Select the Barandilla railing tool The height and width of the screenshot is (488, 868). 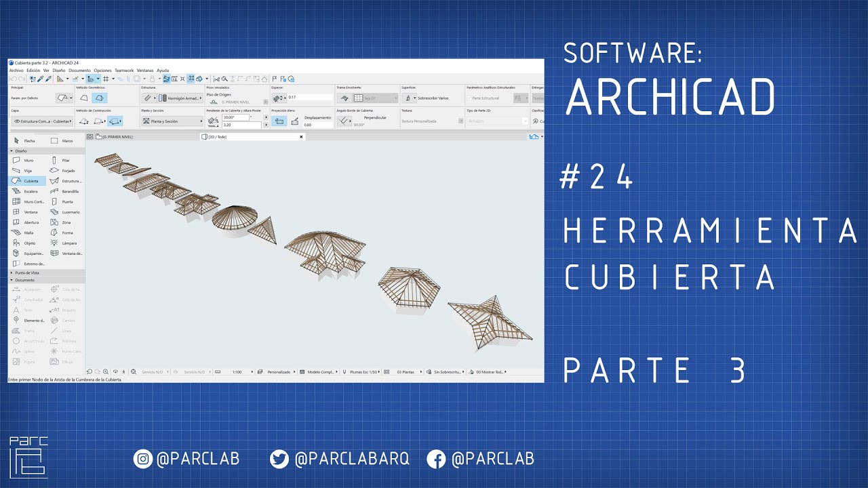click(x=65, y=191)
